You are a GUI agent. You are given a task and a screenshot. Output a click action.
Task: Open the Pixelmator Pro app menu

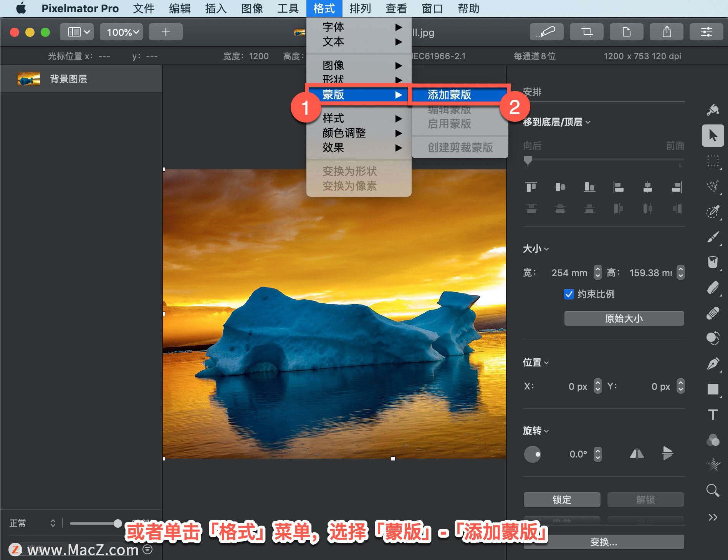click(80, 8)
